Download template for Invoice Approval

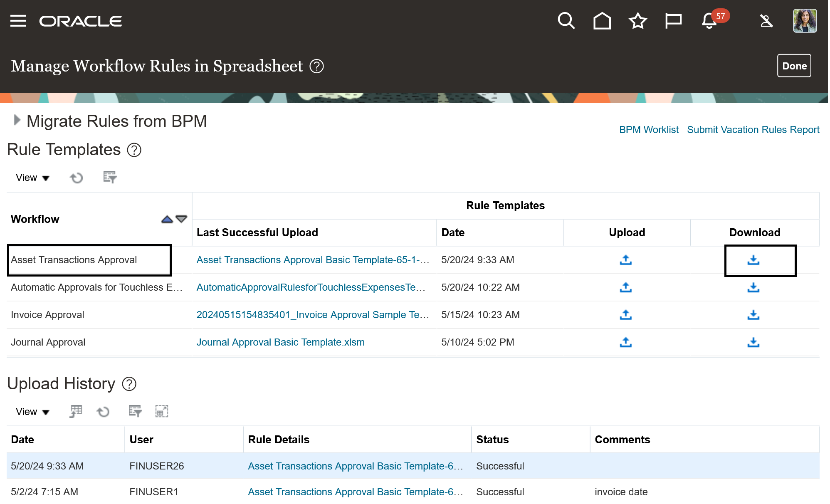(x=753, y=315)
